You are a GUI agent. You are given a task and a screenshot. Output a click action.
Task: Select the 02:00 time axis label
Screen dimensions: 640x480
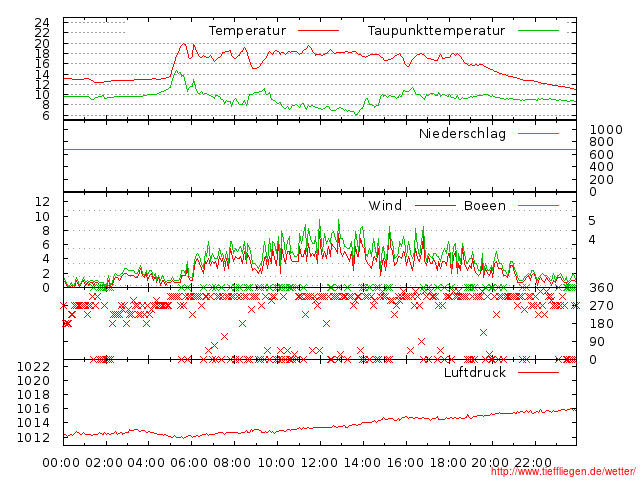click(x=104, y=463)
